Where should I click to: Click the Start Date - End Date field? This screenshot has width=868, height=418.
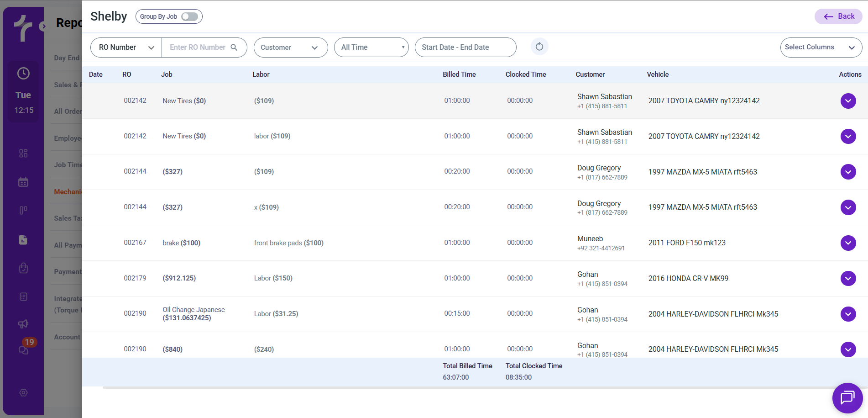pyautogui.click(x=465, y=48)
